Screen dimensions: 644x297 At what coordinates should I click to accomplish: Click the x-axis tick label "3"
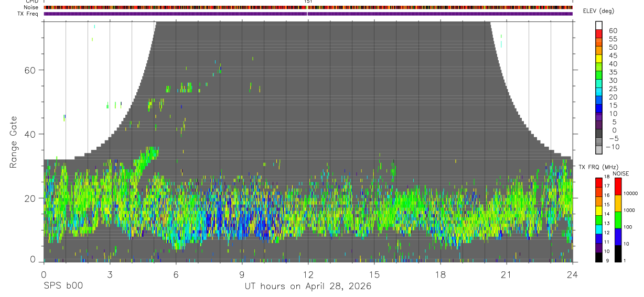(x=110, y=274)
